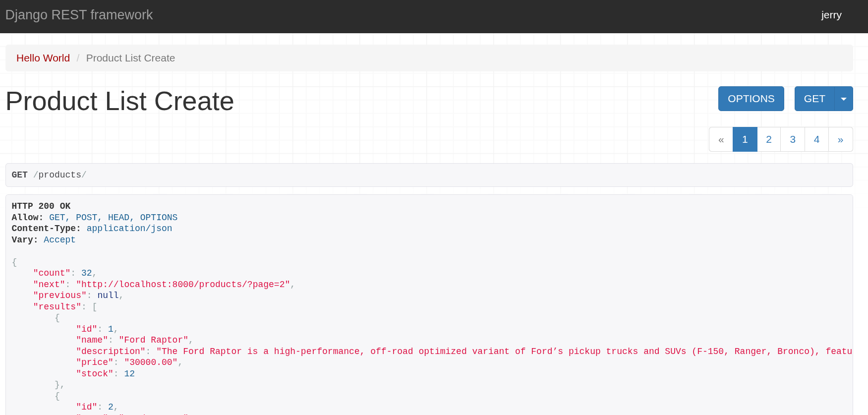Image resolution: width=868 pixels, height=415 pixels.
Task: Click the "Ford Raptor" name value
Action: click(154, 340)
